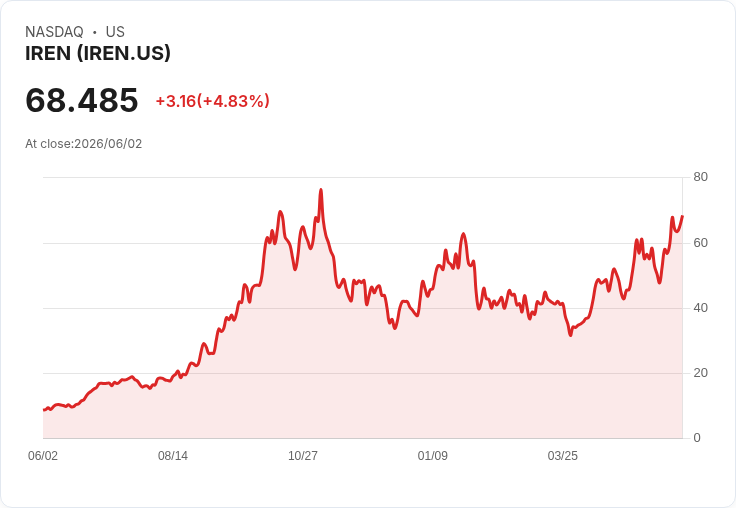Click the NASDAQ exchange label
The height and width of the screenshot is (508, 736).
pos(54,32)
